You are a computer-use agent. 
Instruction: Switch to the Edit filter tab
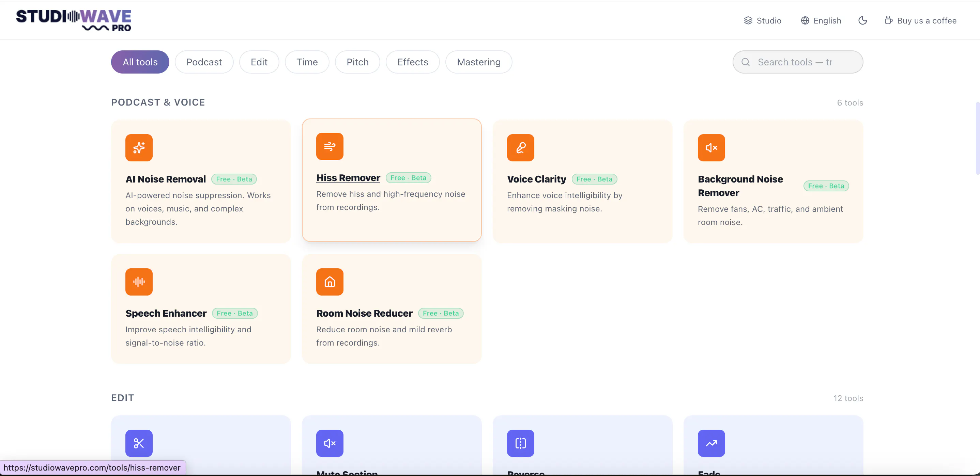259,62
